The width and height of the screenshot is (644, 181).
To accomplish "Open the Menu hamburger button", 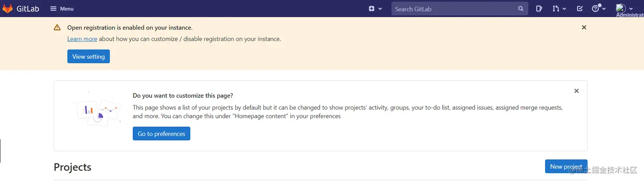I will 62,8.
